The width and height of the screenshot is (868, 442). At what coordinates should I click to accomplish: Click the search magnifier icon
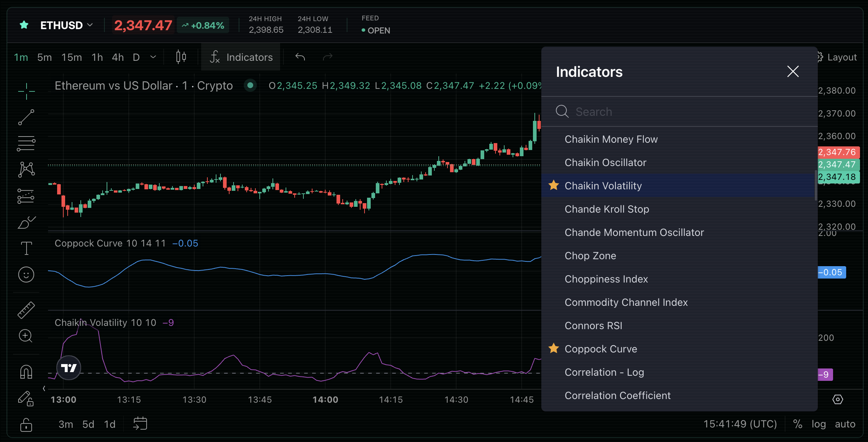562,111
